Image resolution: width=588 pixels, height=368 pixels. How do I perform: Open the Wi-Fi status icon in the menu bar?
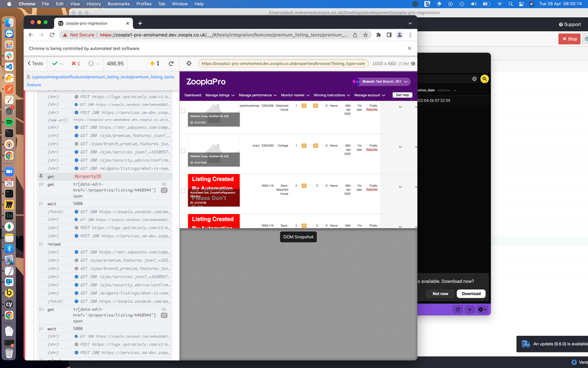[499, 4]
